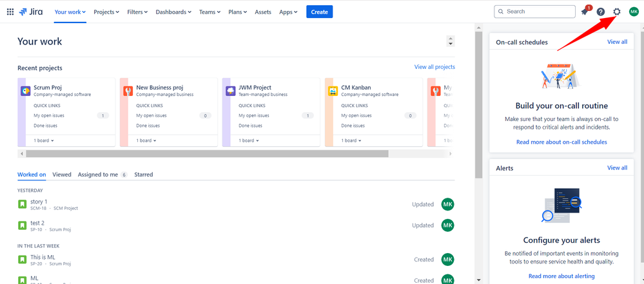
Task: Expand 1 board under JWM Project
Action: [249, 140]
